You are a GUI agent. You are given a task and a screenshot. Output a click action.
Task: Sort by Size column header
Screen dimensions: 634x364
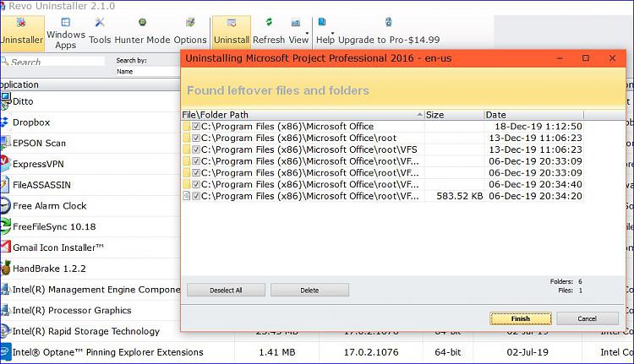pos(454,115)
